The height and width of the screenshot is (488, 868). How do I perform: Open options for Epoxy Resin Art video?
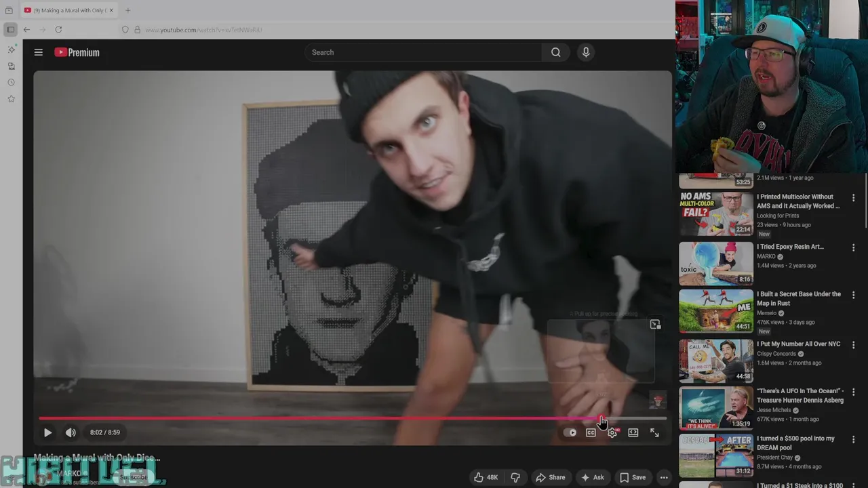(x=853, y=248)
